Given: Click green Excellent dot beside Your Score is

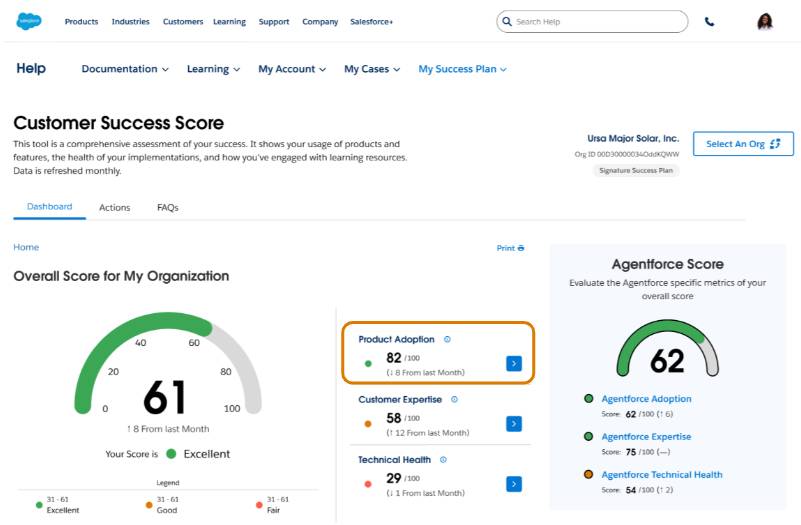Looking at the screenshot, I should (x=171, y=454).
